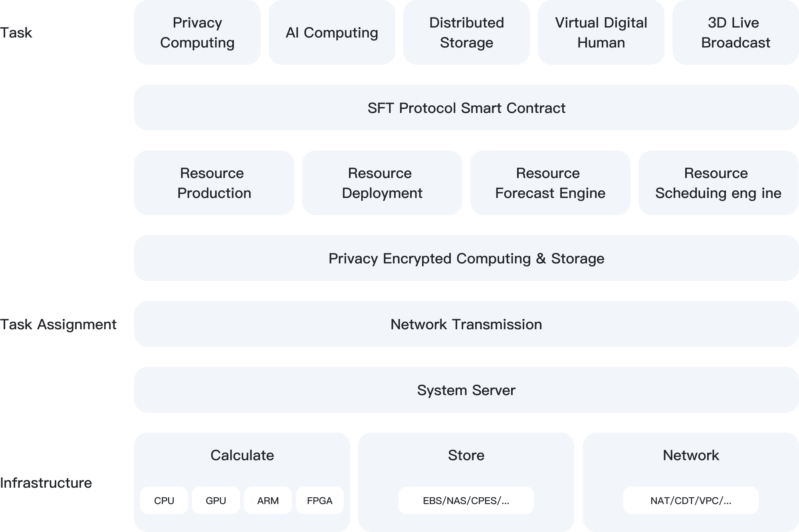Select the Network Transmission bar
The height and width of the screenshot is (532, 799).
(466, 324)
